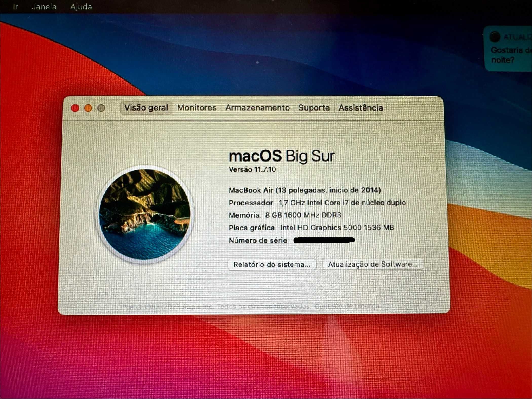Viewport: 532px width, 399px height.
Task: Go to the Assistência tab
Action: point(361,108)
